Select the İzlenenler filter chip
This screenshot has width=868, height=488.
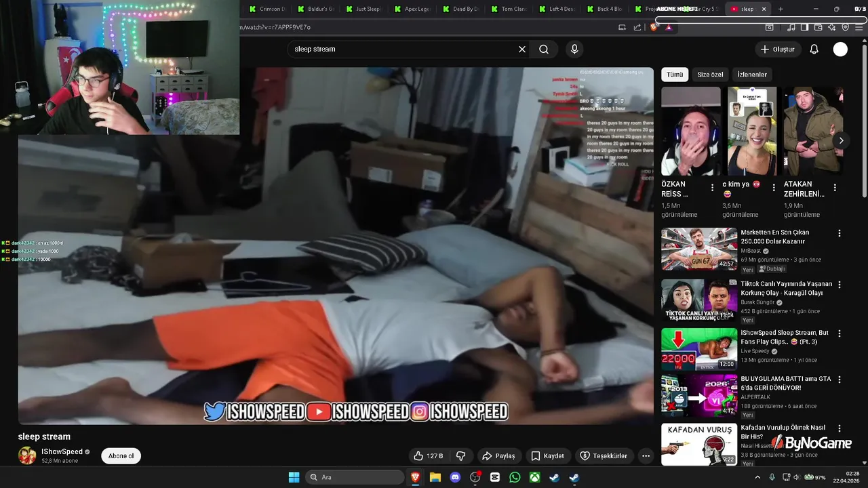[x=752, y=75]
